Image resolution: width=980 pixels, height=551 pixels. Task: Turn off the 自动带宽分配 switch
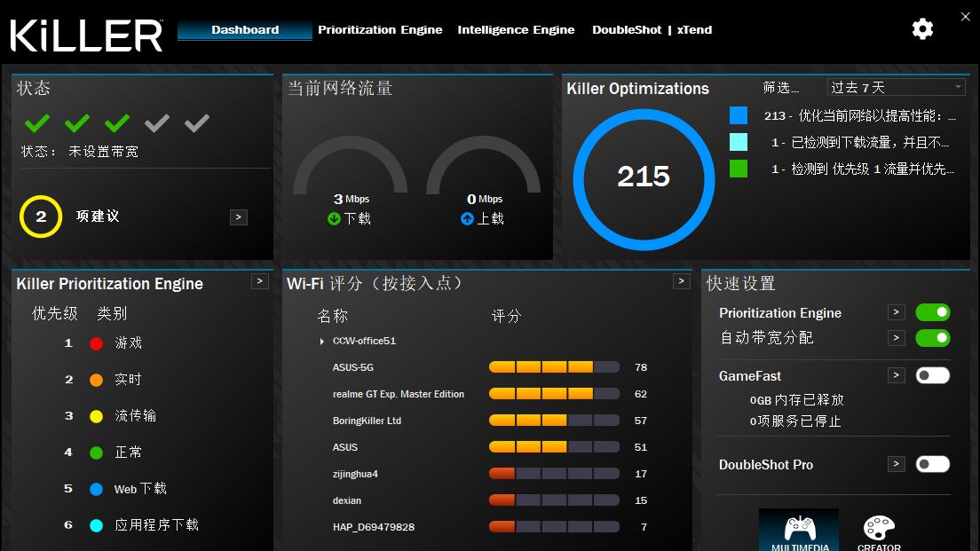[x=932, y=338]
